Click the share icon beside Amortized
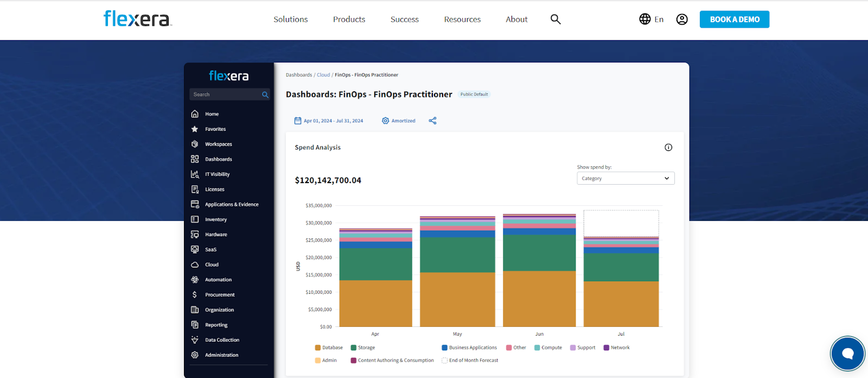Viewport: 868px width, 378px height. [432, 121]
